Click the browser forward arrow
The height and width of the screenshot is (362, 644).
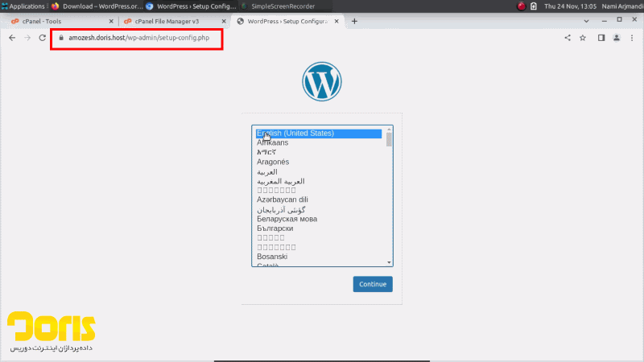tap(27, 38)
